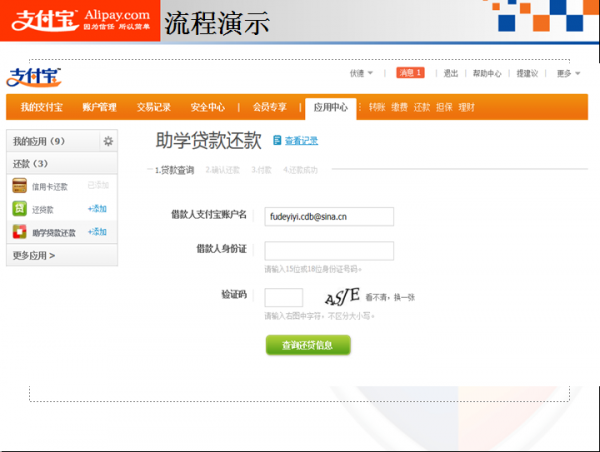The width and height of the screenshot is (600, 452).
Task: Select the 应用中心 tab
Action: [x=331, y=108]
